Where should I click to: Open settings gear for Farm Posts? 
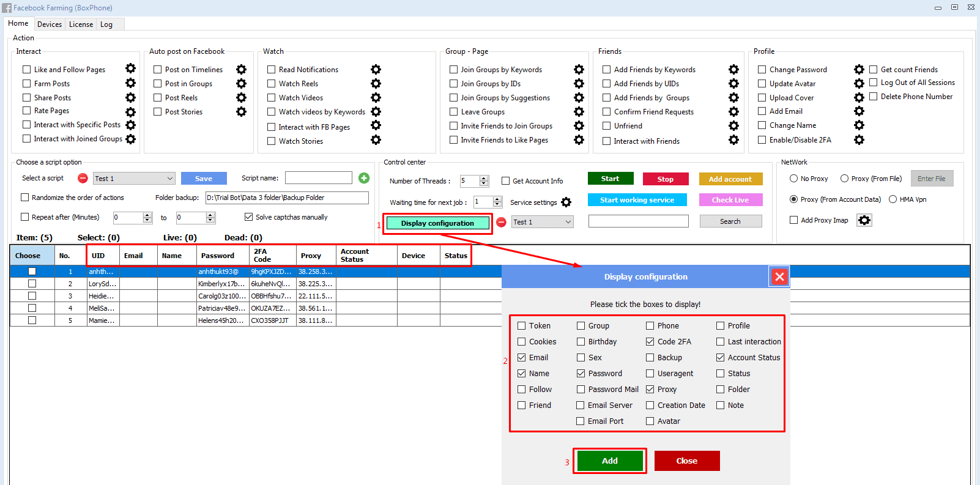[x=130, y=83]
